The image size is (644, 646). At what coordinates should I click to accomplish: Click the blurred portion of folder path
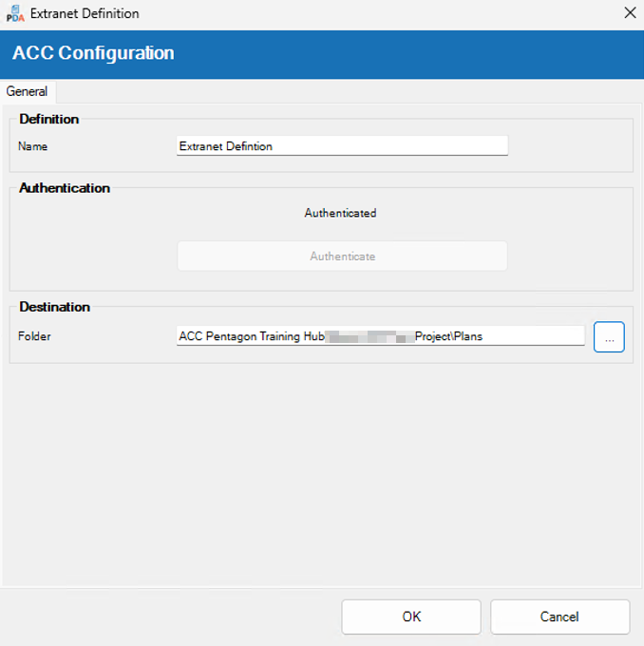click(x=370, y=336)
